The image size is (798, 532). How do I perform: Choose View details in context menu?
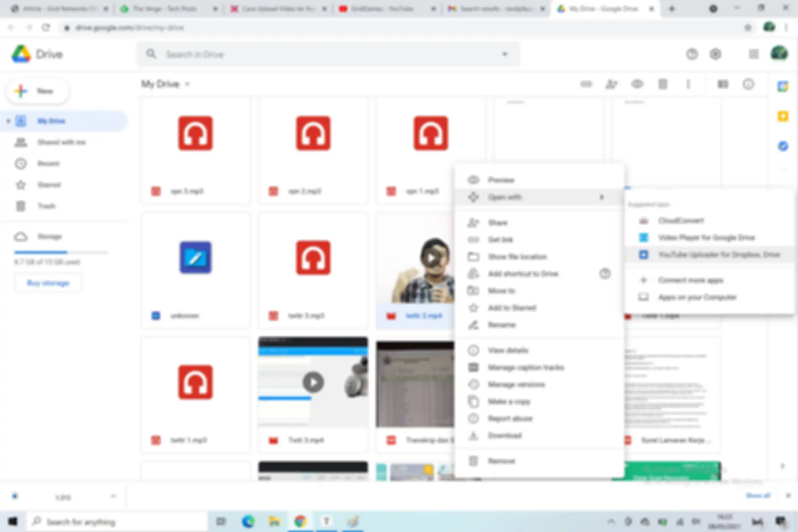click(539, 350)
